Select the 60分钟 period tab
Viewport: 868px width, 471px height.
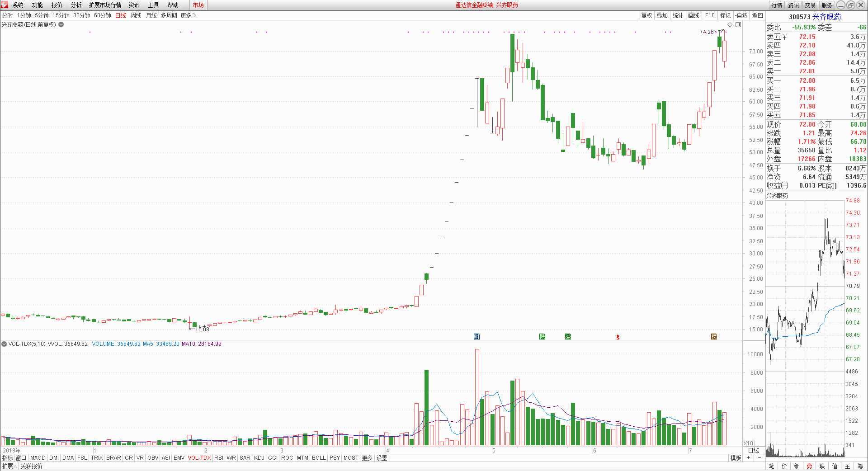coord(103,15)
